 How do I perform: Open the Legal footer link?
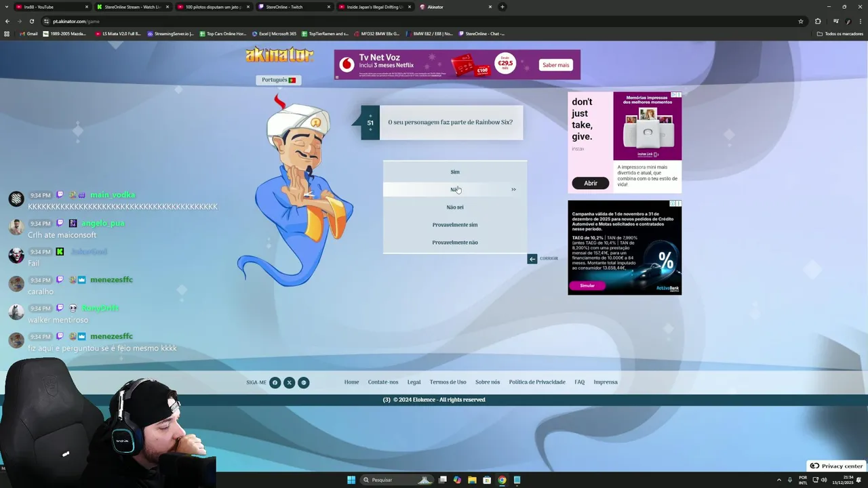(x=414, y=382)
